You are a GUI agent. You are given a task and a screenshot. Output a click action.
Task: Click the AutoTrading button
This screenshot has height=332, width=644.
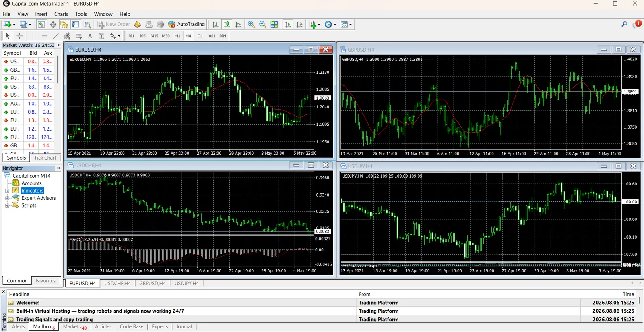click(186, 25)
